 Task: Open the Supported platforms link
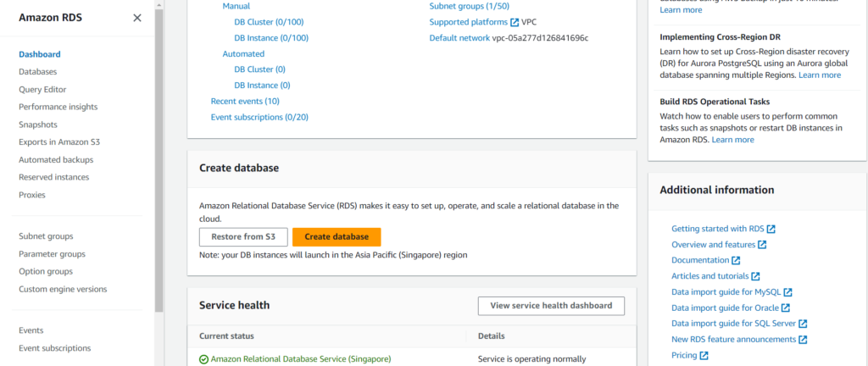click(x=468, y=22)
